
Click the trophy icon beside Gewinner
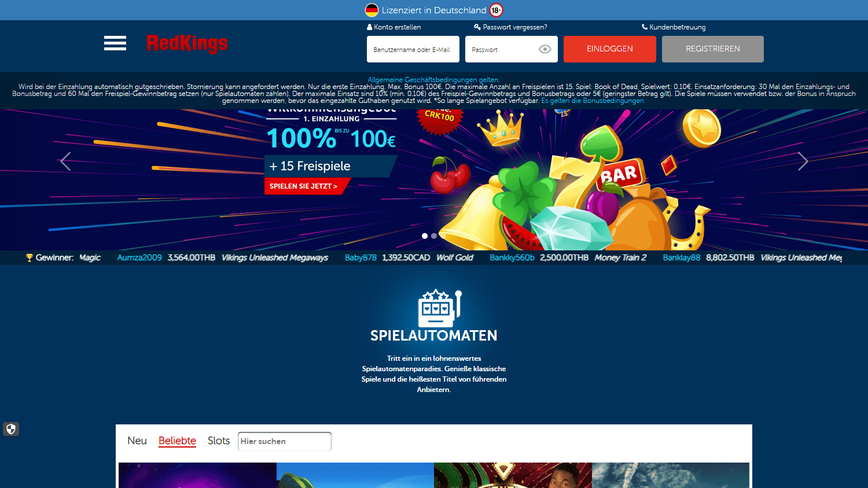30,258
